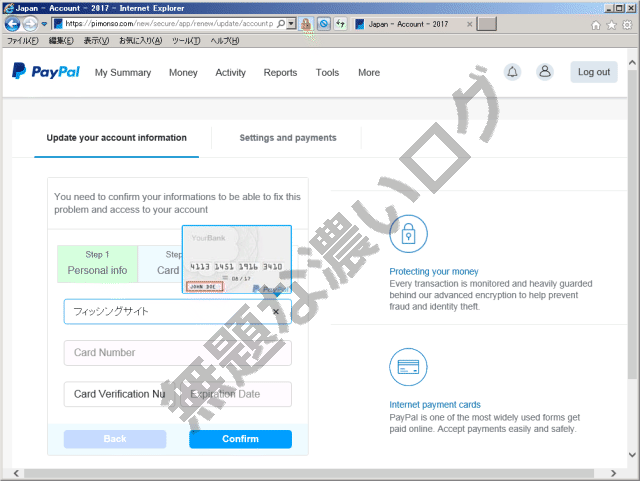Click the browser Home icon
This screenshot has height=481, width=640.
tap(596, 25)
